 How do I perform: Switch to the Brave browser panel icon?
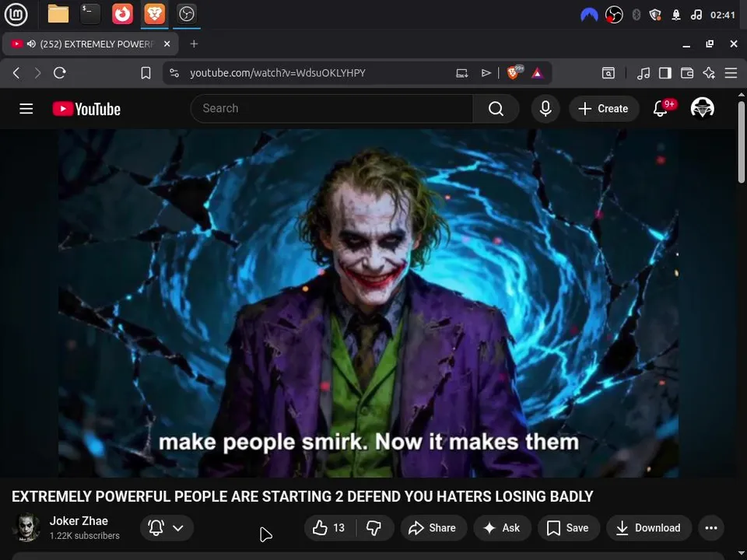click(154, 14)
